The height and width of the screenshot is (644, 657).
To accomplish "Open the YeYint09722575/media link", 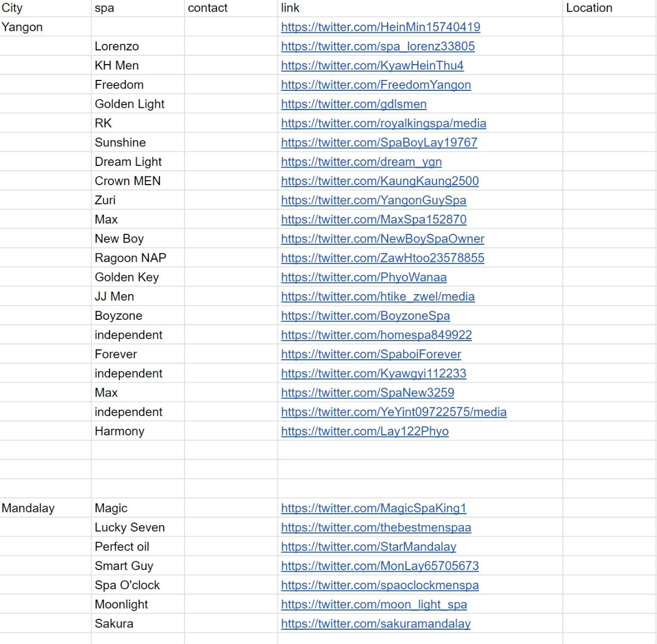I will 394,412.
